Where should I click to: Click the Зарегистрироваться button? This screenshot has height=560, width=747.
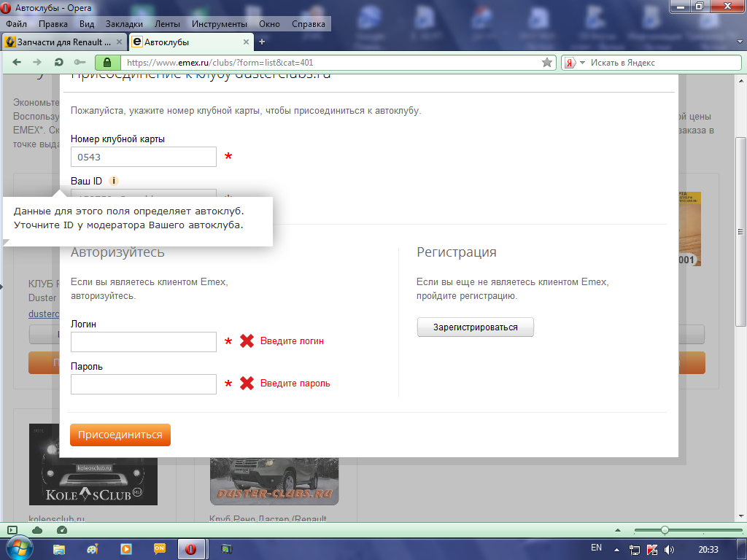click(x=476, y=327)
